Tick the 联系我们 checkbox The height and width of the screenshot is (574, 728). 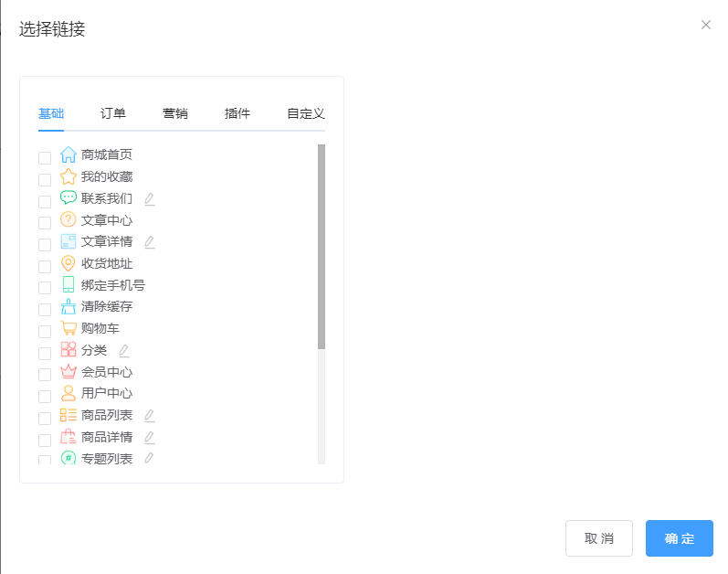45,202
